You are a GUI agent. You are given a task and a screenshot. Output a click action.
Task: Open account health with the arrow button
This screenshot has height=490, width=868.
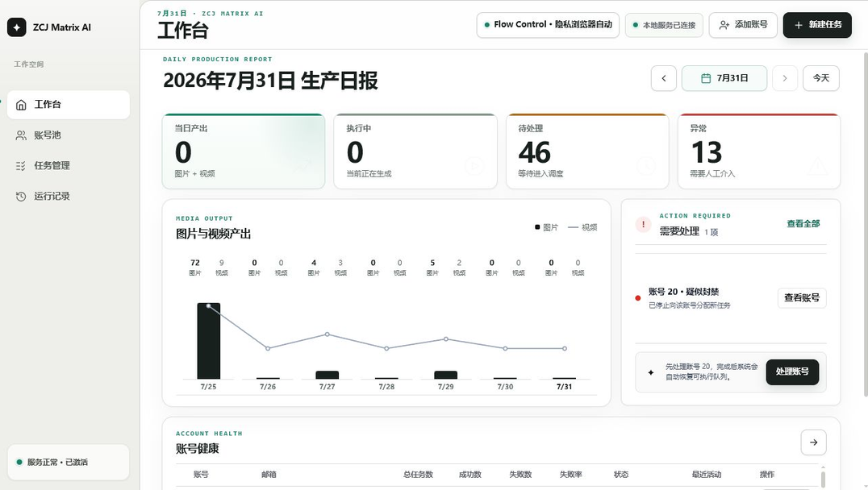(813, 442)
